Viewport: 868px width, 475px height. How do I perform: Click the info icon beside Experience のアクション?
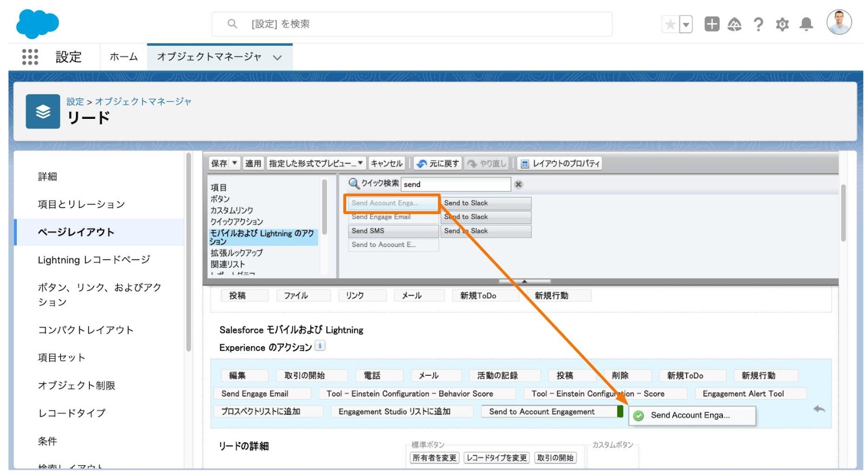coord(320,346)
